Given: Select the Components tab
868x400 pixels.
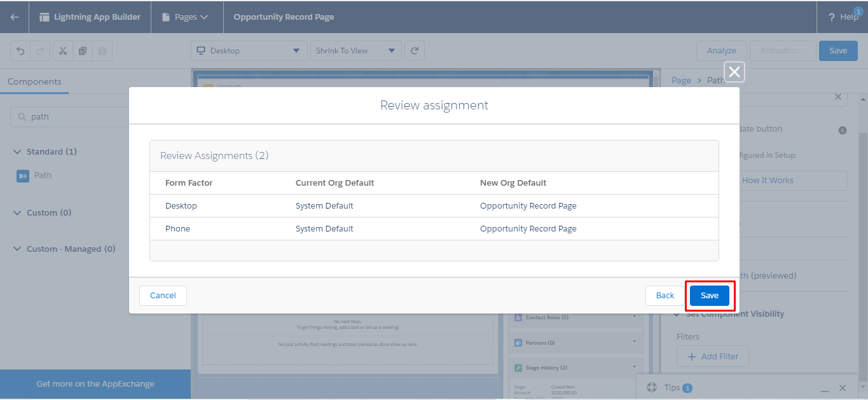Looking at the screenshot, I should (34, 82).
